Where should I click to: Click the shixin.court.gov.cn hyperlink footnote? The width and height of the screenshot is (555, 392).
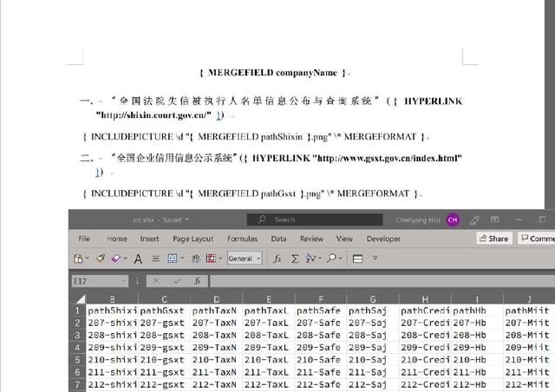click(220, 114)
